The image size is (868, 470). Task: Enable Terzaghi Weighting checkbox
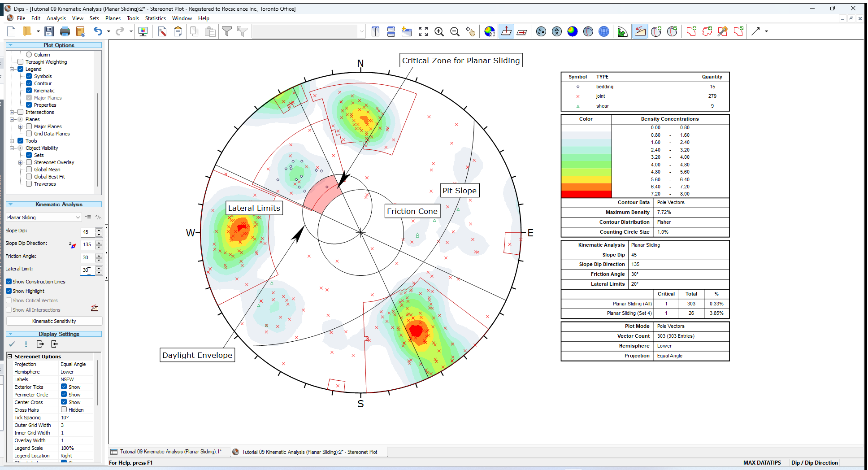pyautogui.click(x=21, y=61)
